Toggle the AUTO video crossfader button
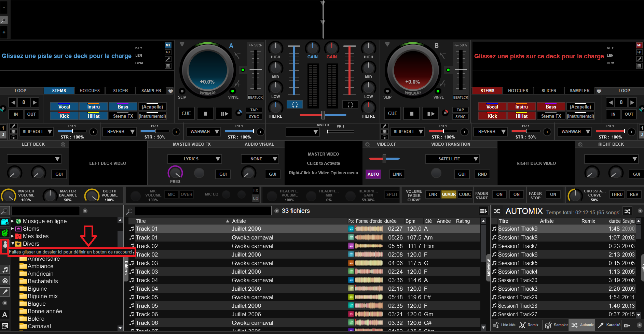 [x=373, y=174]
